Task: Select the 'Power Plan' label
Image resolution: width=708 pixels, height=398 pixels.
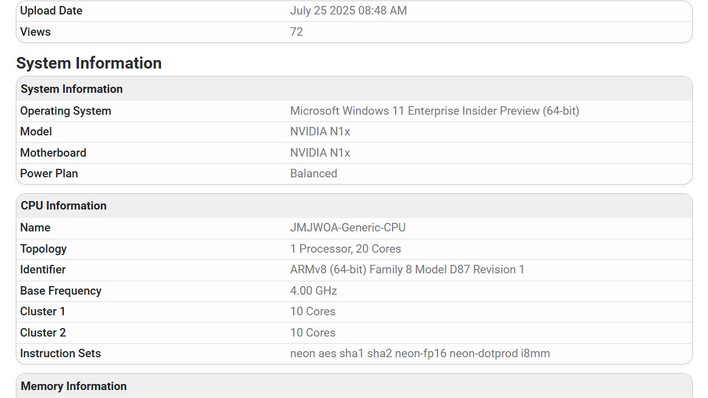Action: [x=49, y=173]
